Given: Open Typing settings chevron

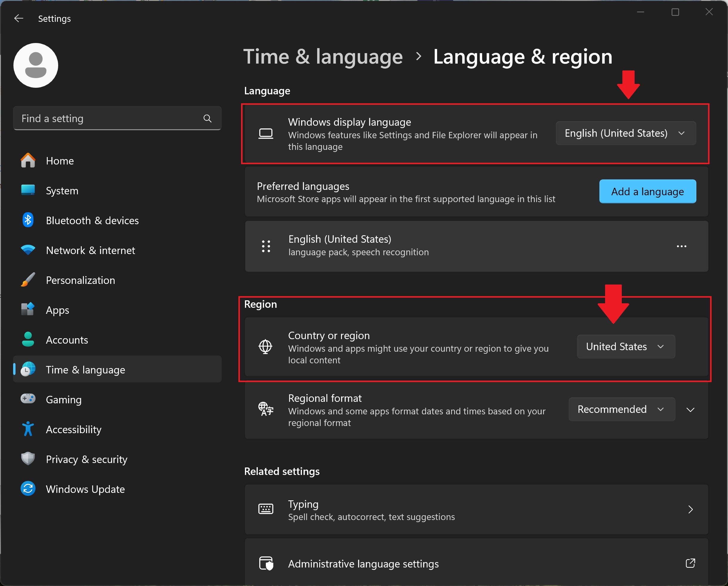Looking at the screenshot, I should coord(690,509).
